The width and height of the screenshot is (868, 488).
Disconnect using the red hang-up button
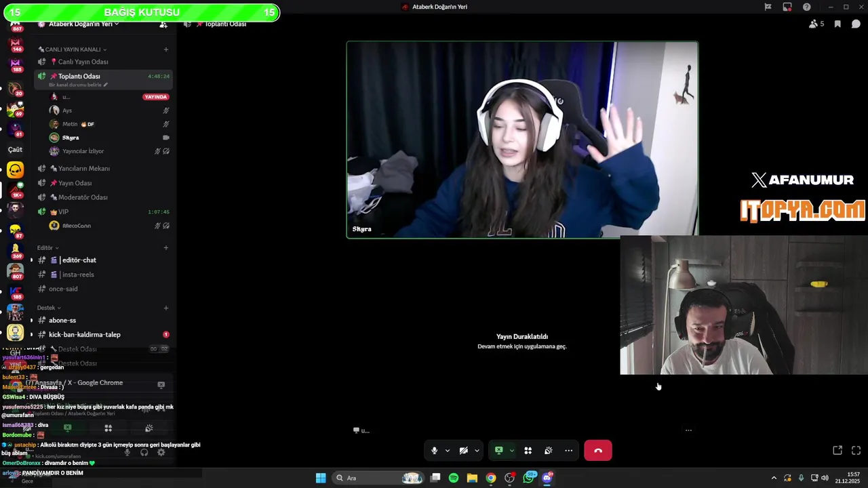point(598,451)
